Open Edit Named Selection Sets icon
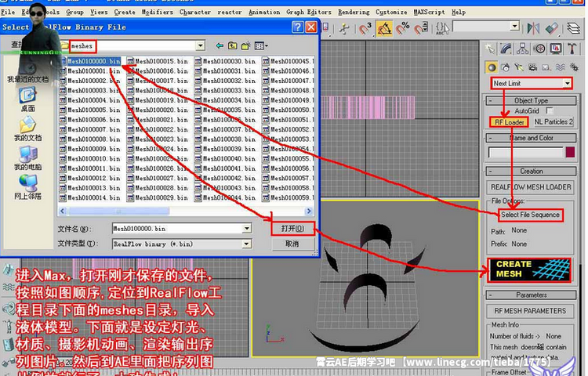Image resolution: width=588 pixels, height=376 pixels. 442,28
